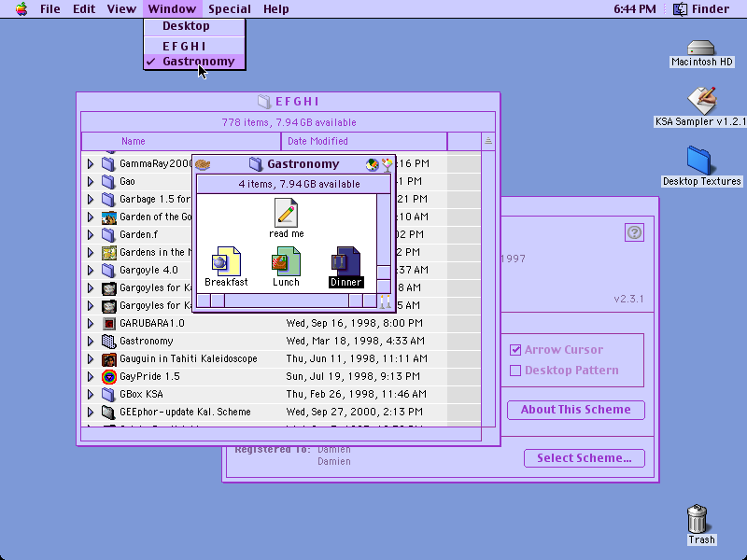Expand the Gargoyle 4.0 disclosure triangle
This screenshot has height=560, width=747.
click(91, 270)
